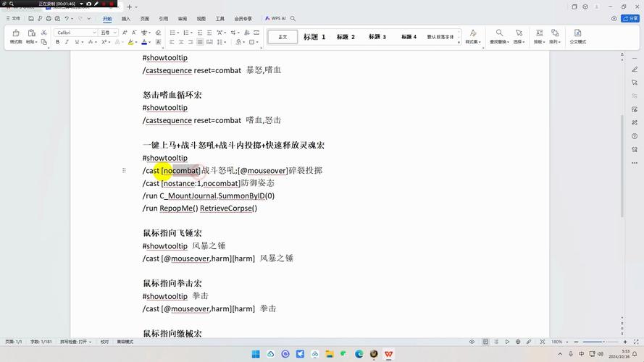Toggle page layout view in status bar
Screen dimensions: 644x362
tap(485, 342)
